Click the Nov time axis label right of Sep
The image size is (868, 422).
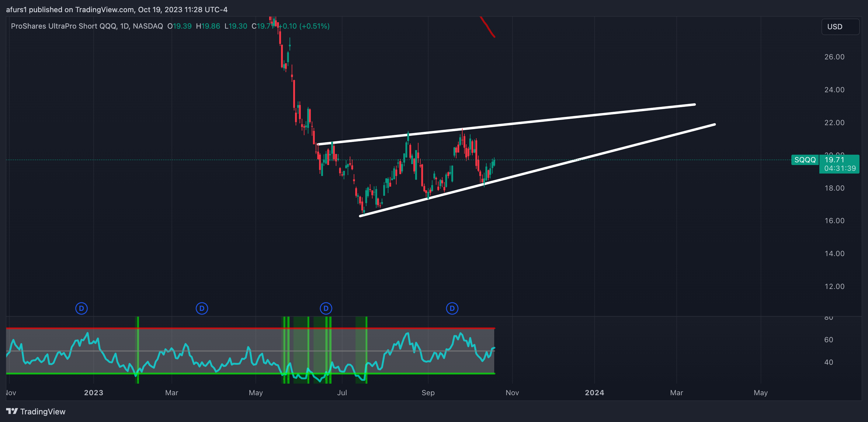(512, 393)
